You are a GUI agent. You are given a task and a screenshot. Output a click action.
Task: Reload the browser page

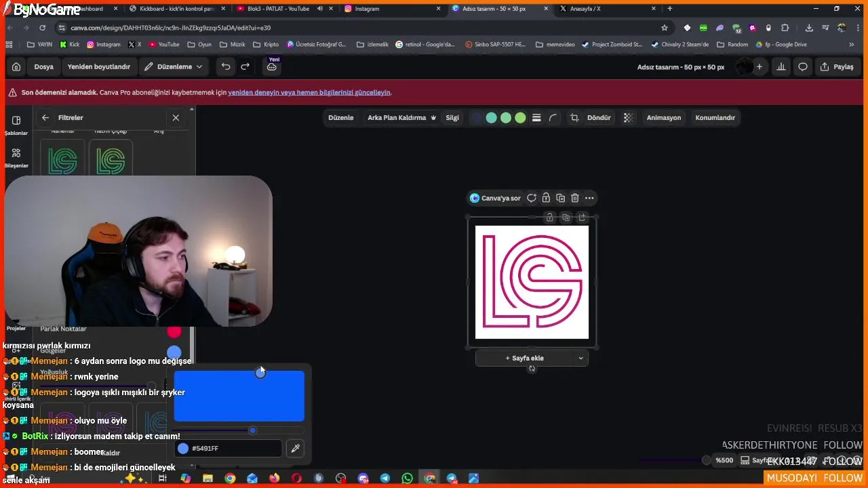tap(42, 28)
